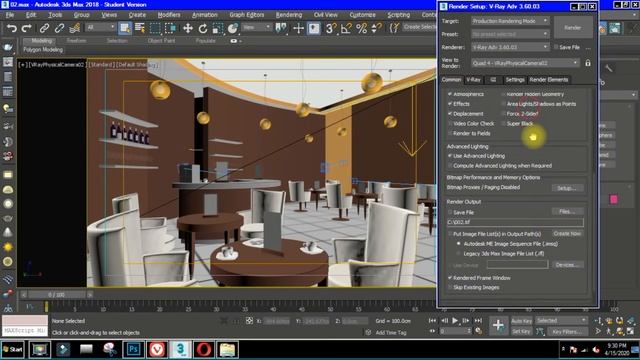Open the View to Render dropdown

tap(525, 63)
